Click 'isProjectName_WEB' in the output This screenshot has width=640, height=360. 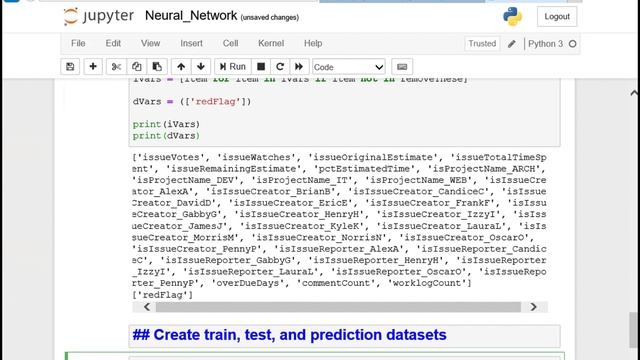pos(419,180)
